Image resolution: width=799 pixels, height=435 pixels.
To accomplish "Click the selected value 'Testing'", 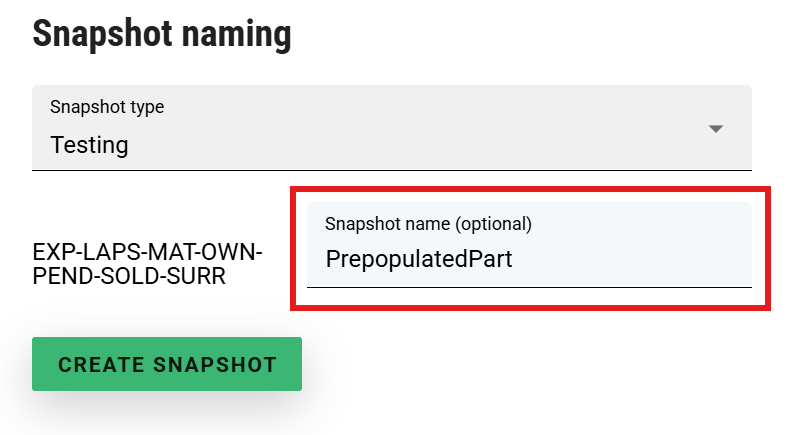I will tap(89, 145).
